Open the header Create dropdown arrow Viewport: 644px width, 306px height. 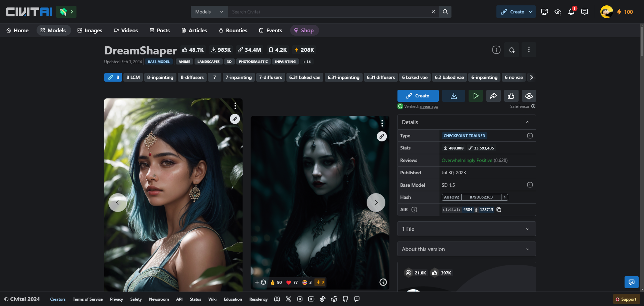531,12
